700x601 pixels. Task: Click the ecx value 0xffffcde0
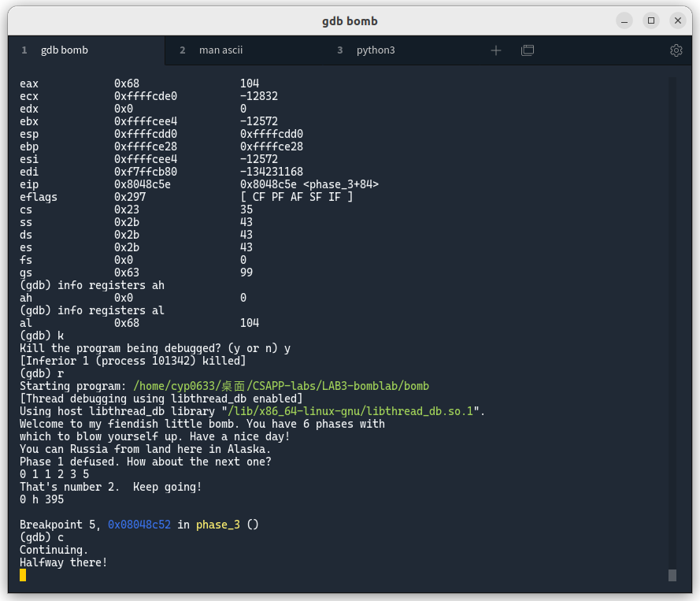146,96
